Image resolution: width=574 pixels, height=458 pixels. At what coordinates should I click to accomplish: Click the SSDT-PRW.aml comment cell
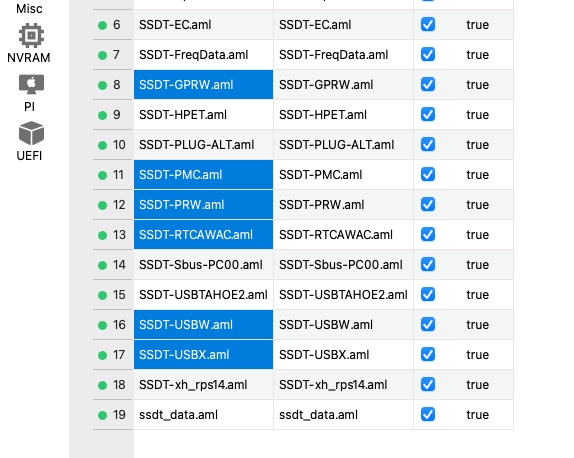343,205
